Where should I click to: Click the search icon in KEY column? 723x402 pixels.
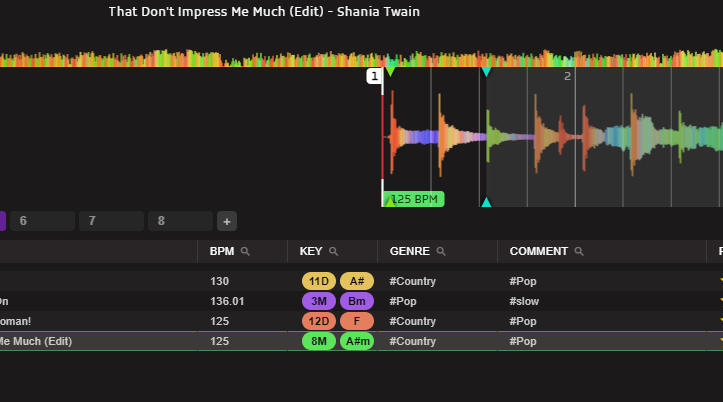pyautogui.click(x=334, y=252)
